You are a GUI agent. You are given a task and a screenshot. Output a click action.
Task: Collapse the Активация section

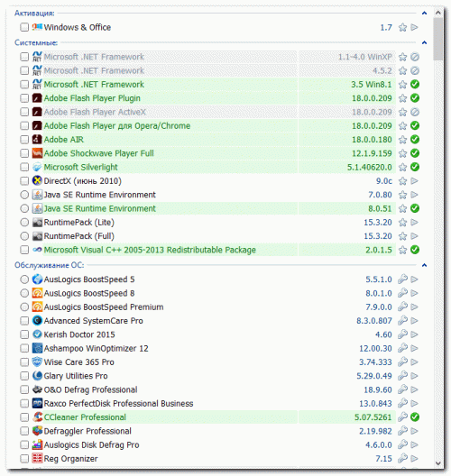(x=424, y=13)
